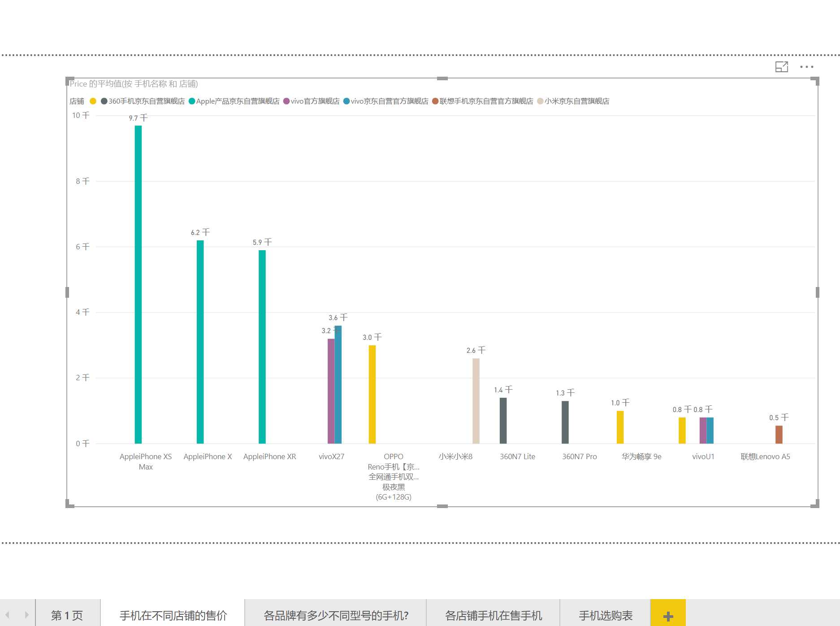Click the 9.7 千 data label
Screen dimensions: 840x626
pyautogui.click(x=138, y=118)
